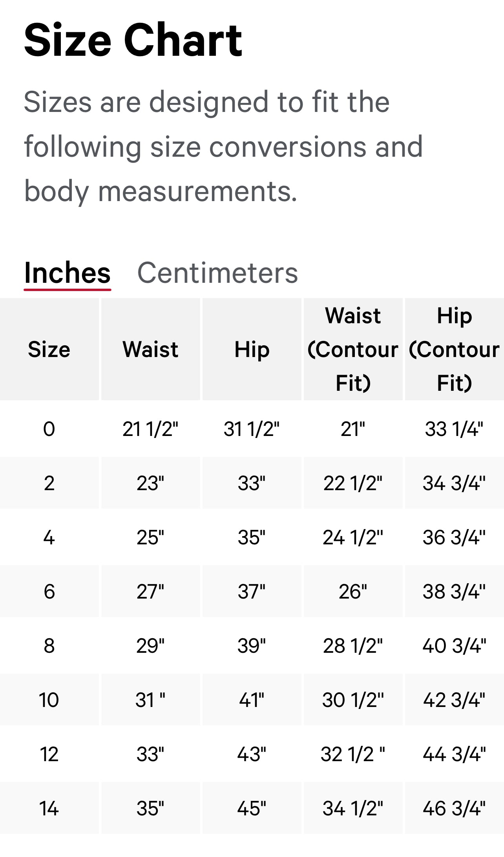Click the 21 1/2" waist cell
Screen dimensions: 504x857
[x=150, y=428]
